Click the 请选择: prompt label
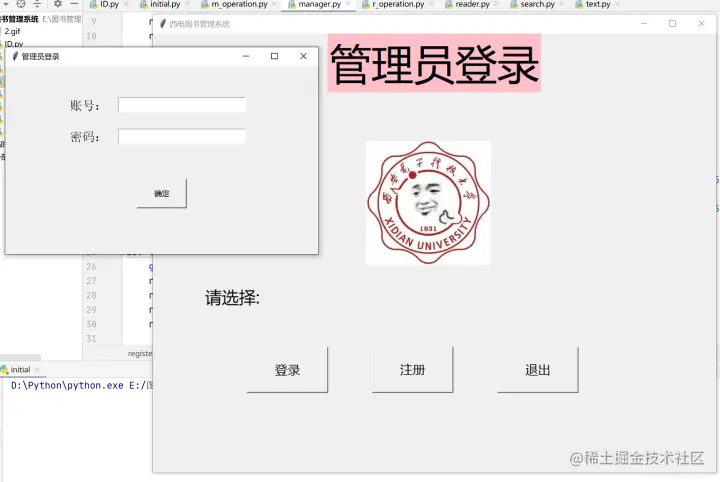The width and height of the screenshot is (720, 482). [x=232, y=298]
